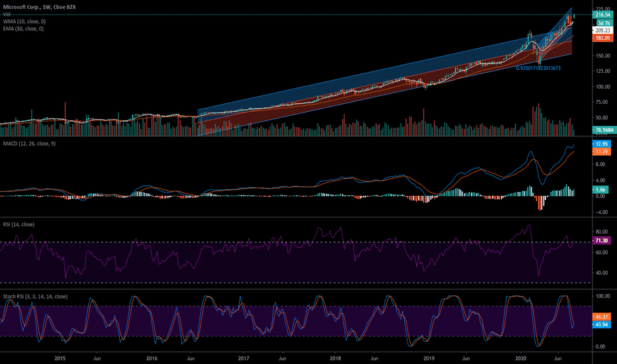617x364 pixels.
Task: Open the MACD (12, 26, close, 9) legend
Action: pos(29,144)
